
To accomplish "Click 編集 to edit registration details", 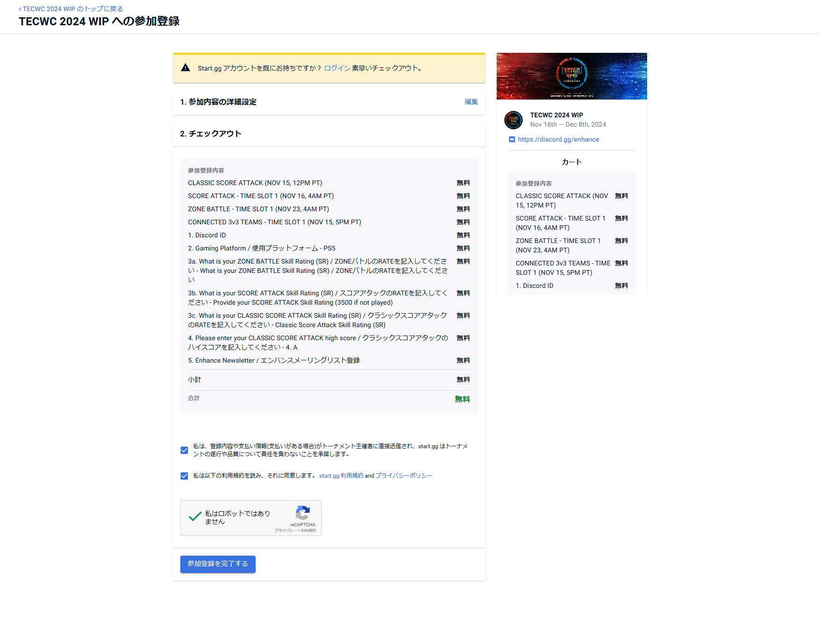I will (x=471, y=102).
